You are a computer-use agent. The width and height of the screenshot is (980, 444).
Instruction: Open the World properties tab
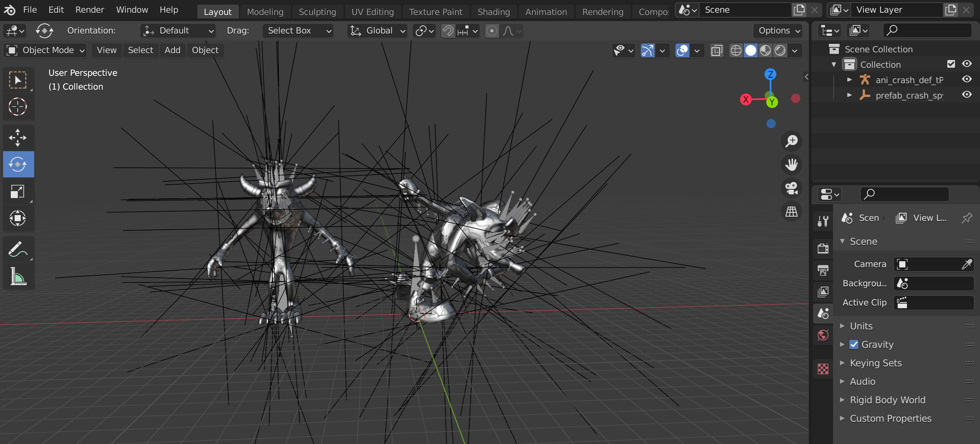(823, 335)
